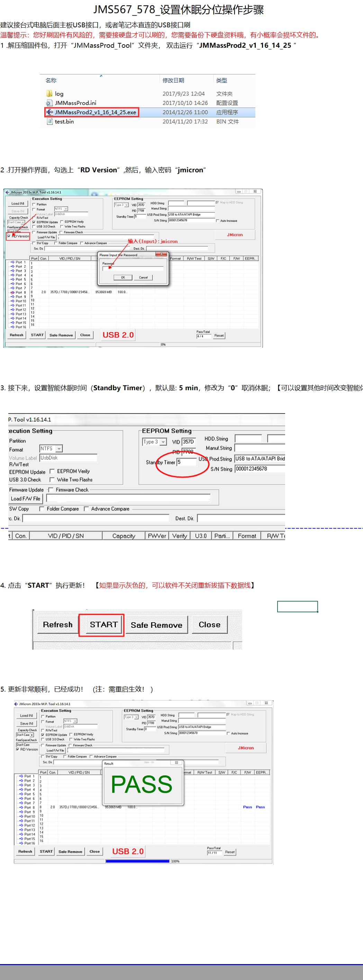Open Type 3 dropdown in password-dialog window
Viewport: 363px width, 980px height.
(126, 205)
